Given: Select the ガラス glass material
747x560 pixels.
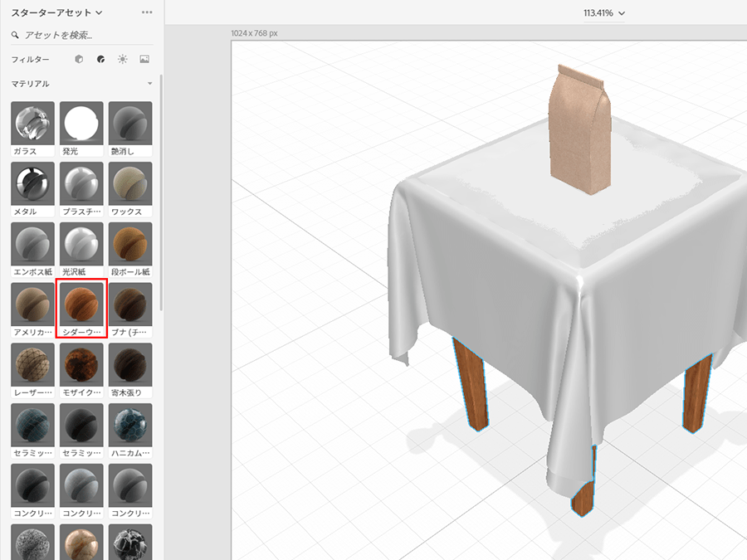Looking at the screenshot, I should pos(33,123).
